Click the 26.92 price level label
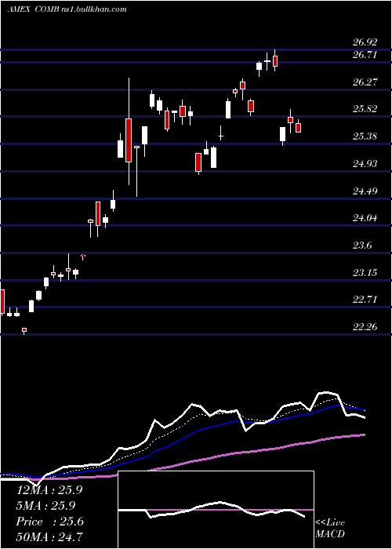 365,42
